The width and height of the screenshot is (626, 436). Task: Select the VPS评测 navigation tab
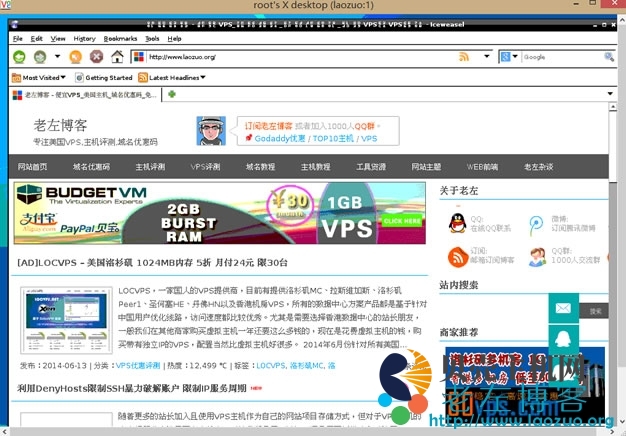coord(205,167)
